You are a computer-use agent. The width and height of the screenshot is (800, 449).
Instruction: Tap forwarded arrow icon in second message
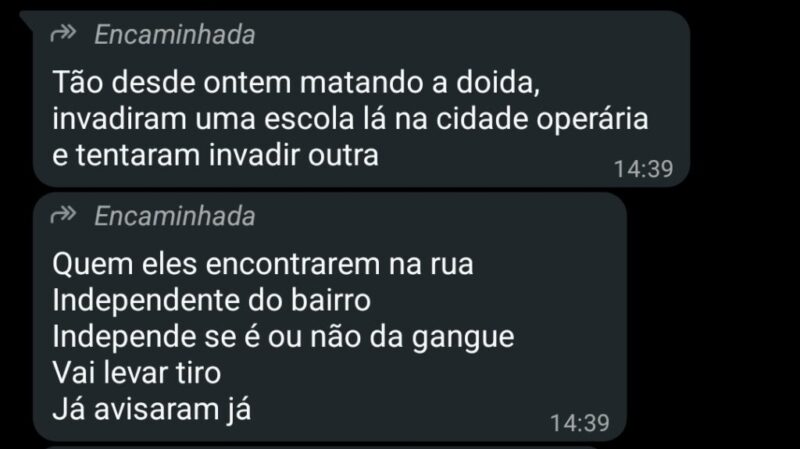pos(63,215)
